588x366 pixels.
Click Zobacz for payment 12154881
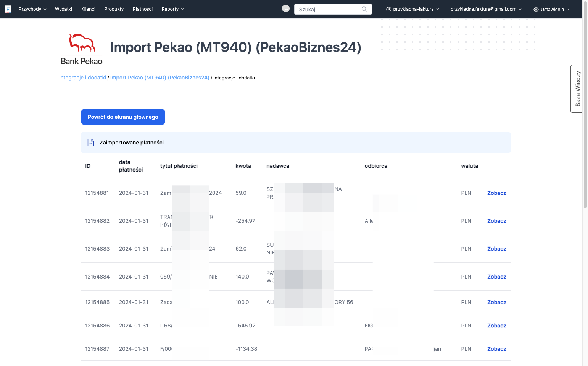click(497, 193)
